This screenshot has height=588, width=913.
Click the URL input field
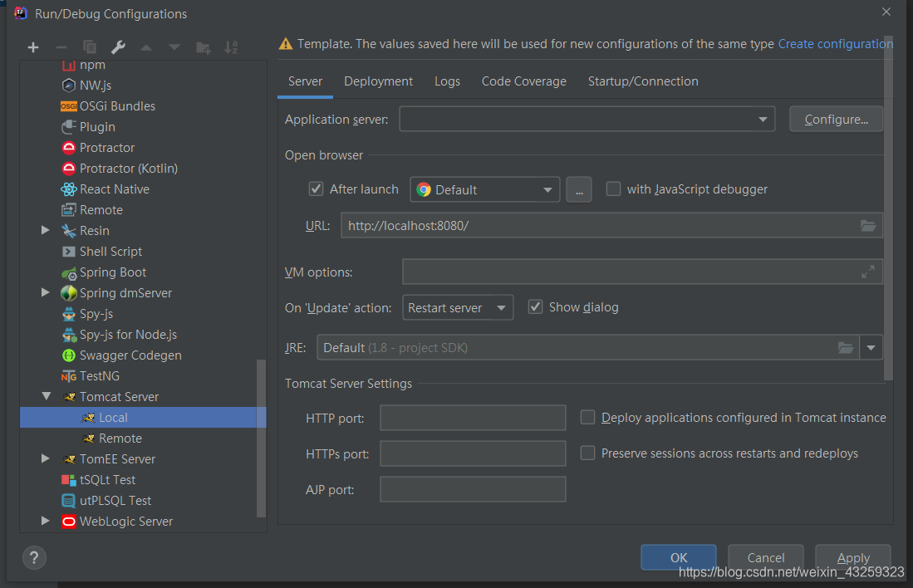[x=611, y=225]
